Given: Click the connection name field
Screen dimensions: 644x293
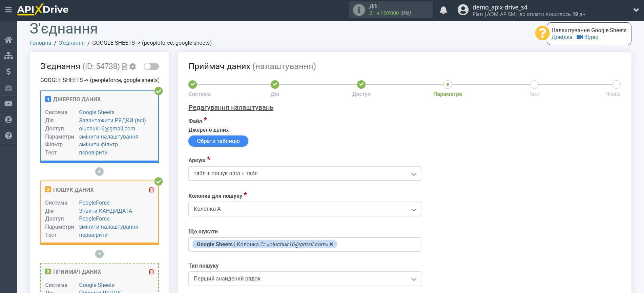Looking at the screenshot, I should (x=100, y=80).
